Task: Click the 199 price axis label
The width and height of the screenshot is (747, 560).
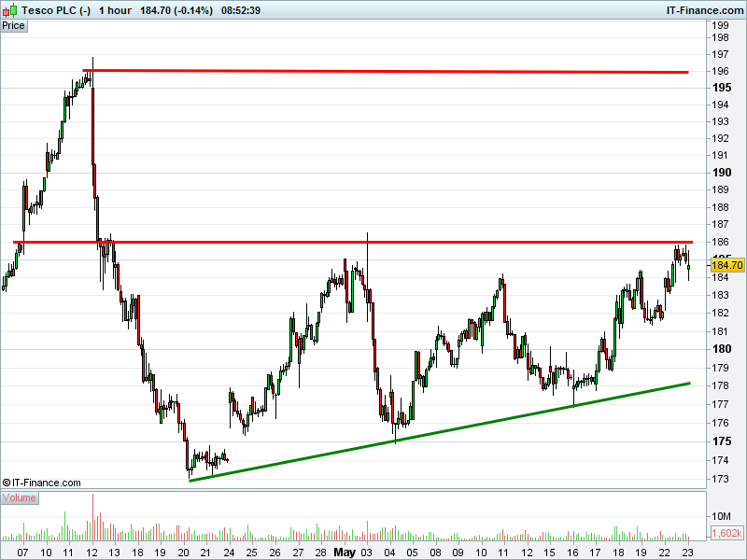Action: tap(720, 25)
